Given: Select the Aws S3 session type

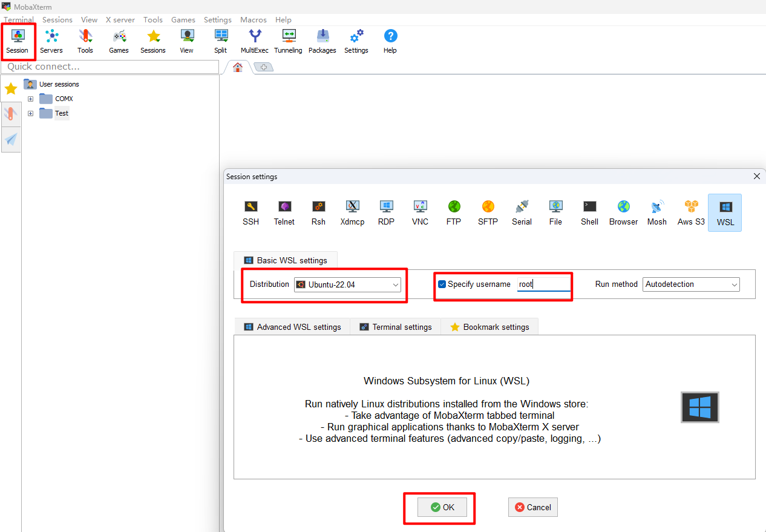Looking at the screenshot, I should pos(691,213).
